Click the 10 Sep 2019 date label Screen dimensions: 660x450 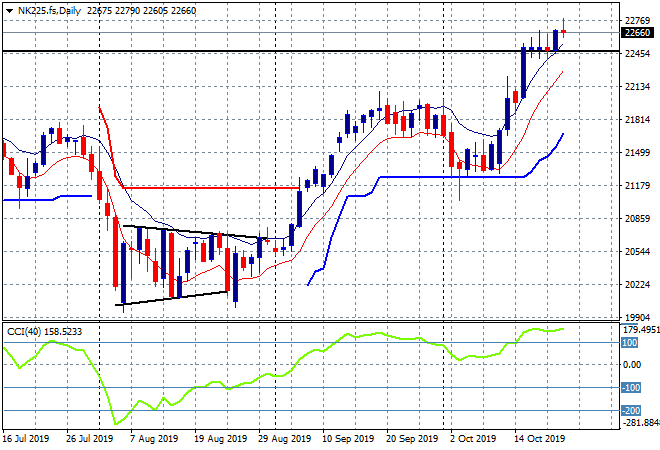tap(348, 439)
